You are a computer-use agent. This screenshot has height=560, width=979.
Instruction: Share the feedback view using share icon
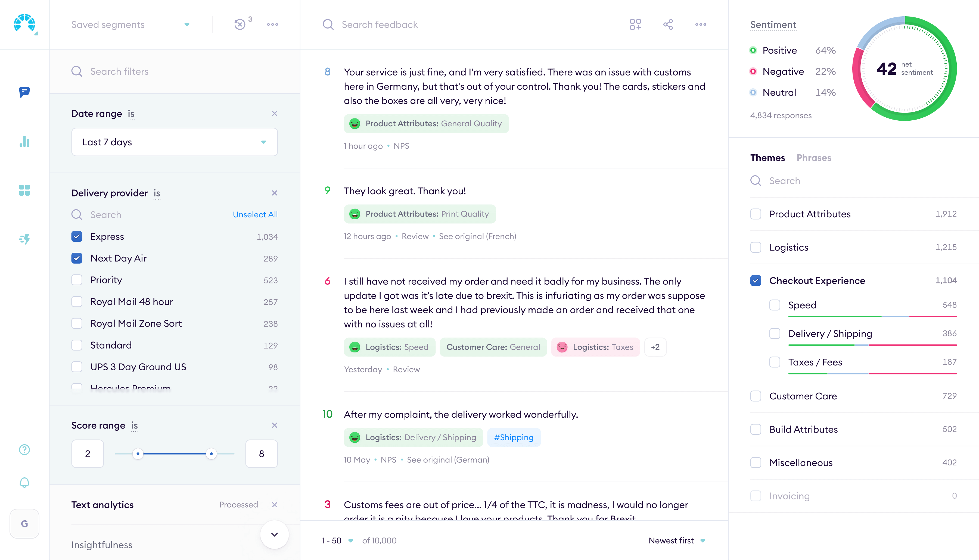pyautogui.click(x=668, y=24)
